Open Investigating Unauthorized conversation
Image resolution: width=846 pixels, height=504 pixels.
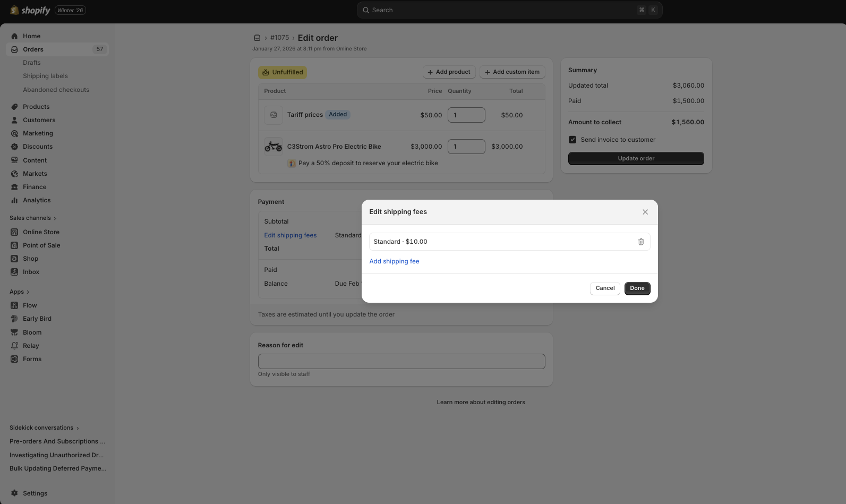point(57,455)
